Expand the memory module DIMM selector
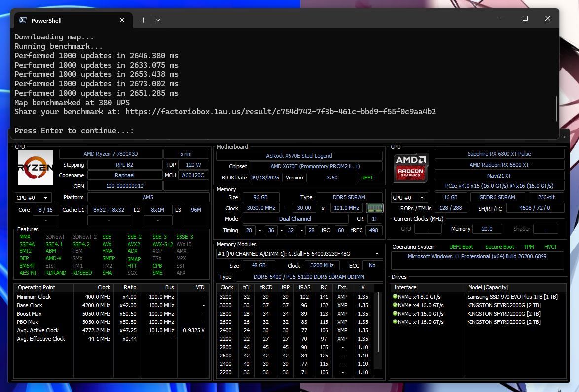The height and width of the screenshot is (392, 579). pyautogui.click(x=299, y=254)
